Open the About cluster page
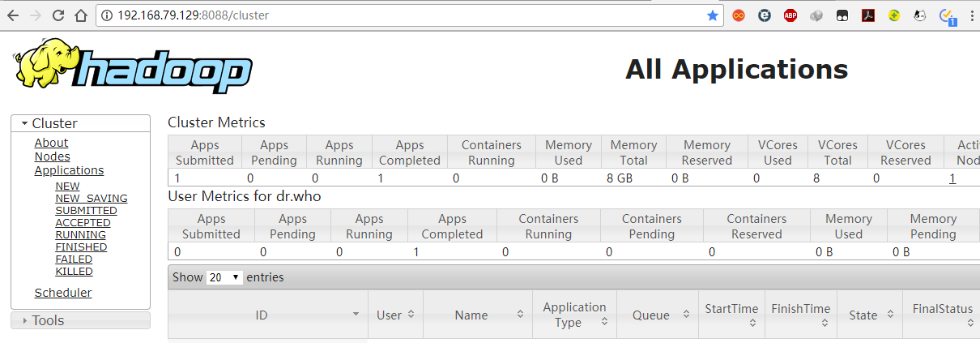 point(51,143)
